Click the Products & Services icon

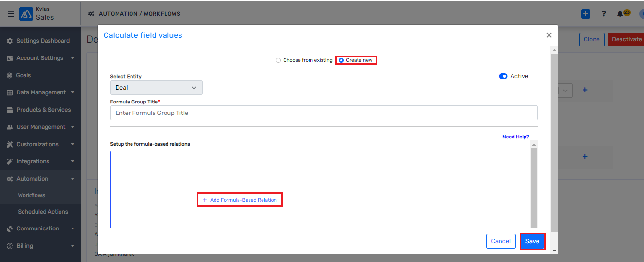pyautogui.click(x=10, y=110)
